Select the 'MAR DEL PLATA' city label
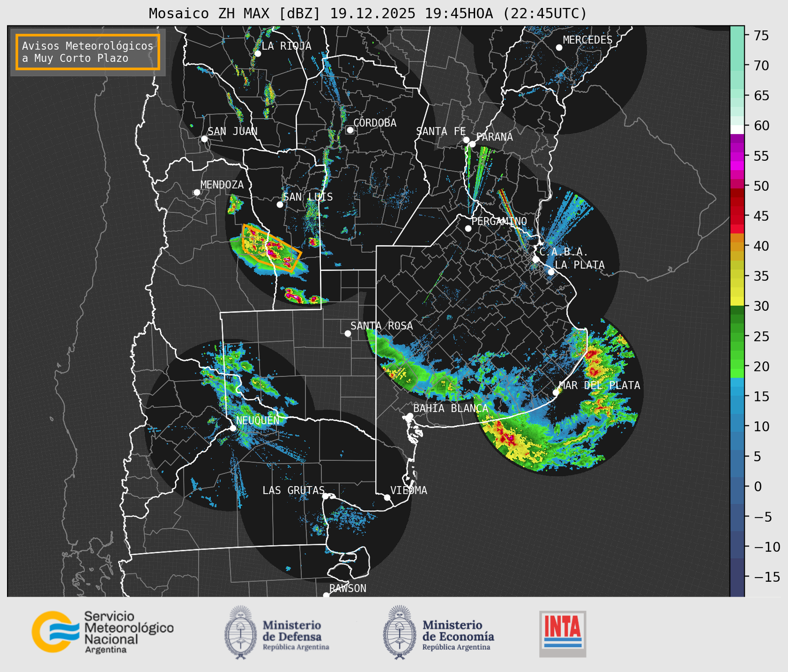This screenshot has width=788, height=672. (600, 386)
